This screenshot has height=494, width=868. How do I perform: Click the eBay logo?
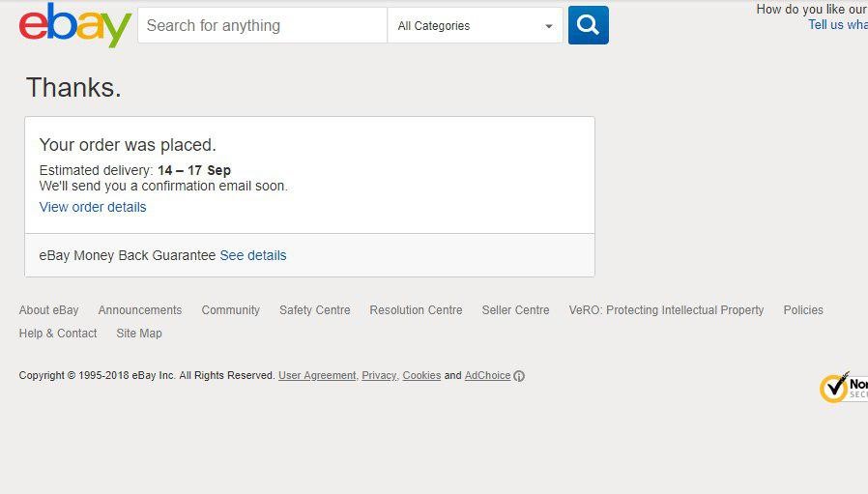(75, 25)
